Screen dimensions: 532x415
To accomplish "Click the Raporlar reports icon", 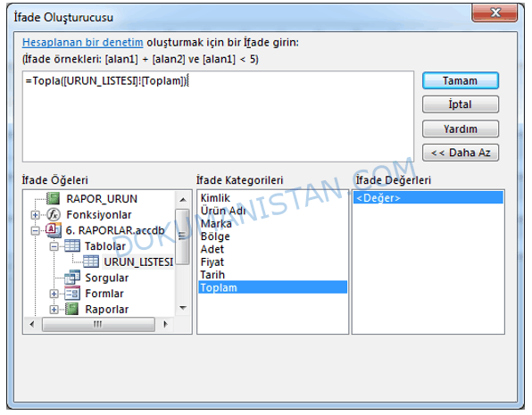I will (72, 309).
